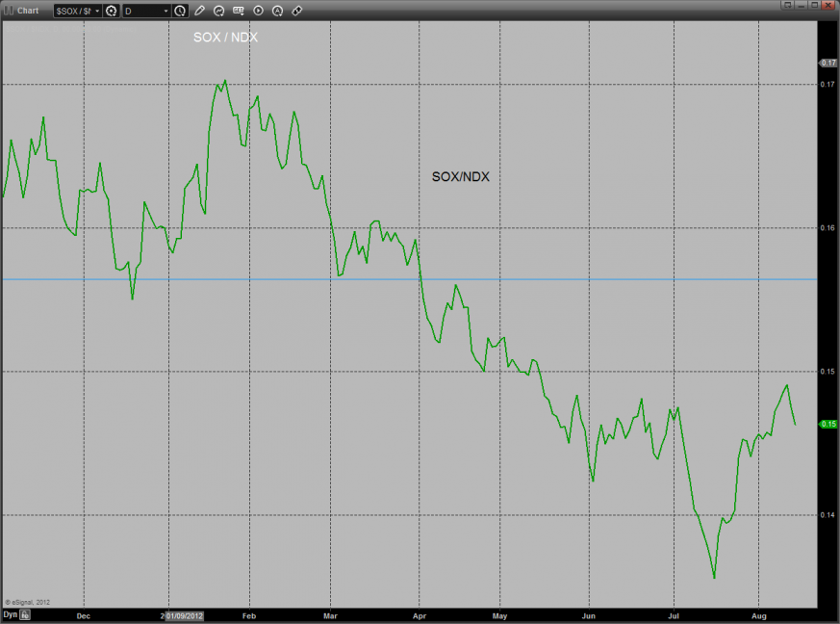The height and width of the screenshot is (624, 840).
Task: Click the SOX/NDX text label mid-chart
Action: click(461, 176)
